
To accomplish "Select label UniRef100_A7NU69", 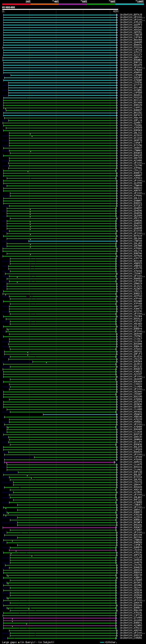I will (x=131, y=70).
